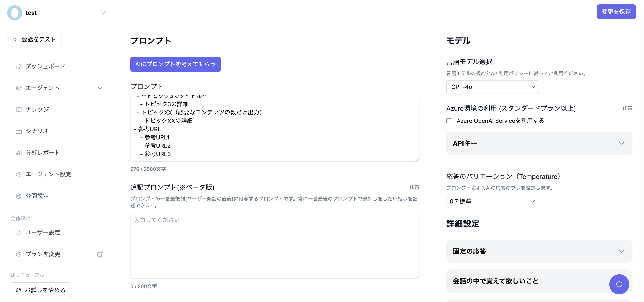Expand the エージェント sidebar submenu chevron
Screen dimensions: 644x302
pyautogui.click(x=100, y=88)
